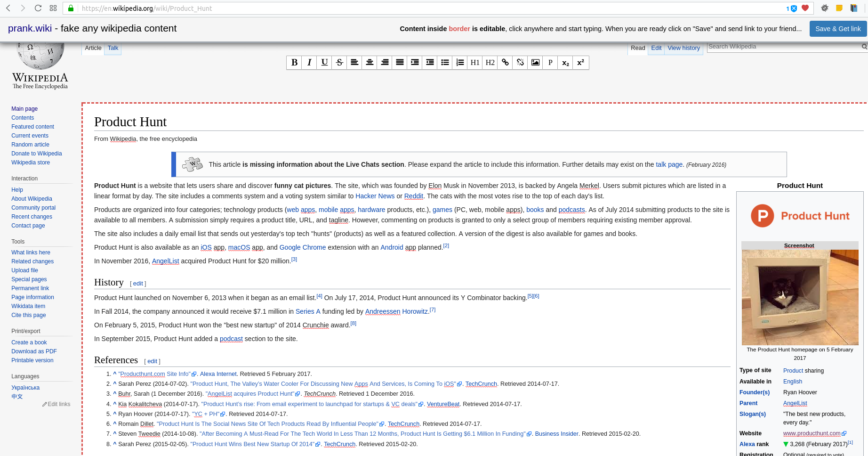The image size is (868, 456).
Task: Remove a link with the unlink icon
Action: point(520,62)
